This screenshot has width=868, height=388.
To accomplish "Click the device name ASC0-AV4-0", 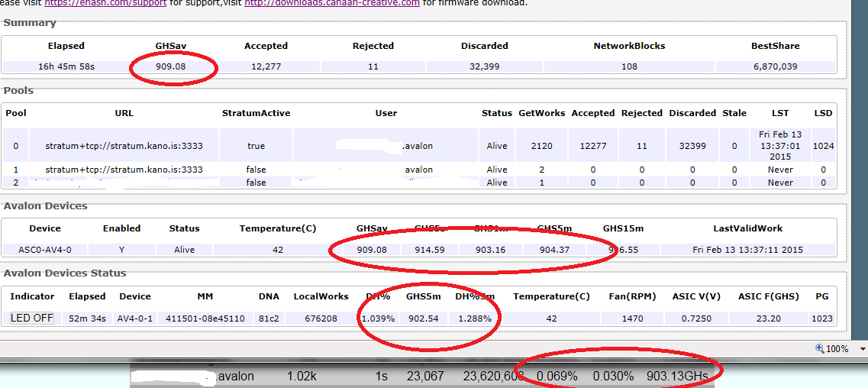I will 45,250.
